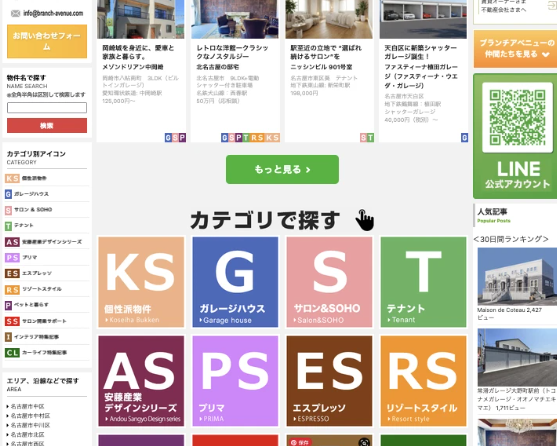This screenshot has height=446, width=557.
Task: Select the G Garage house tile
Action: pos(235,282)
